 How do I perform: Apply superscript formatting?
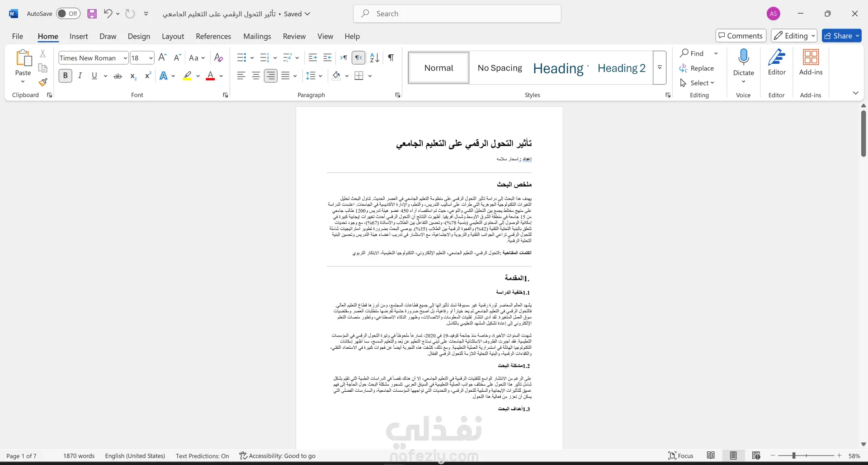(x=148, y=76)
